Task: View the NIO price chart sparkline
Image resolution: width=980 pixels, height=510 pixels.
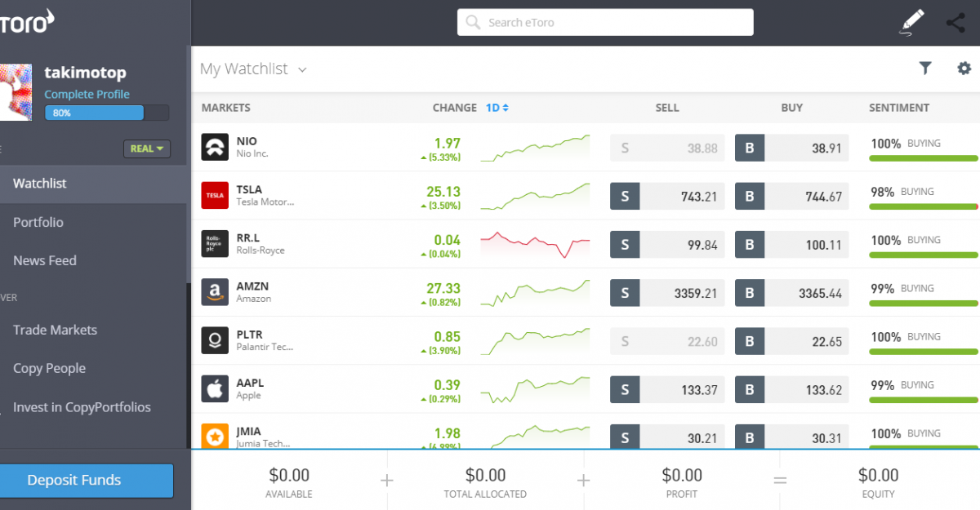Action: click(x=536, y=148)
